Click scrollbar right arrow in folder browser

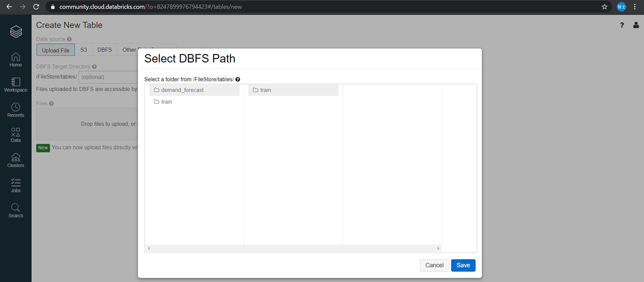[438, 249]
